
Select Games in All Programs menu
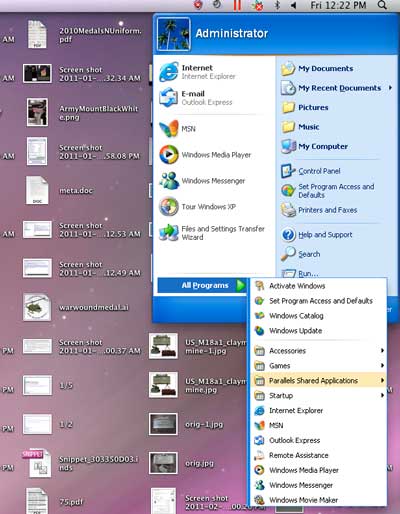tap(319, 366)
